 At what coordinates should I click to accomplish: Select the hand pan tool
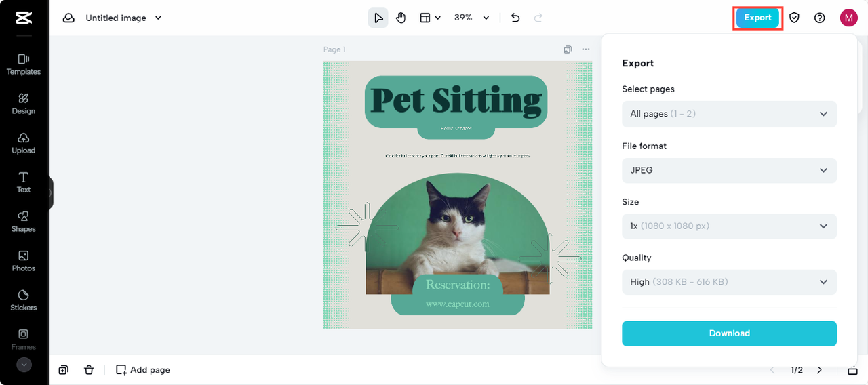pyautogui.click(x=401, y=18)
